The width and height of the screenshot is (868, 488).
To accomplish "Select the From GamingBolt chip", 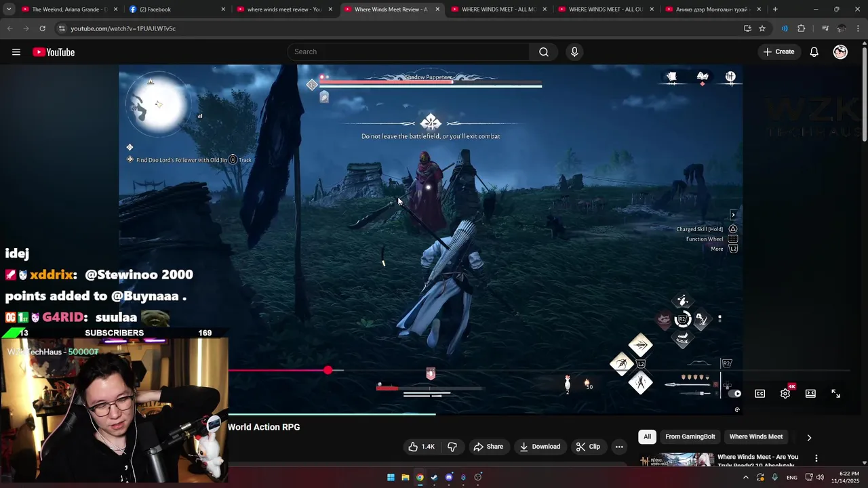I will tap(690, 437).
